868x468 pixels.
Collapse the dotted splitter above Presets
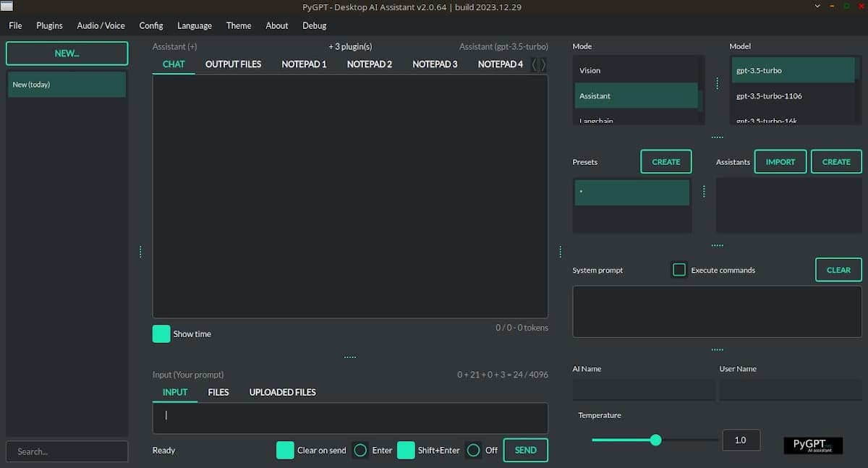coord(717,137)
